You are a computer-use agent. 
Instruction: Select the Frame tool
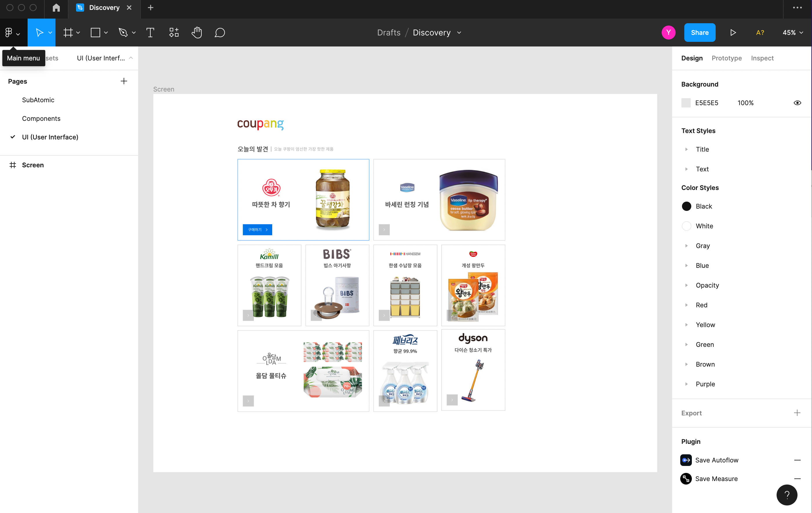point(68,33)
